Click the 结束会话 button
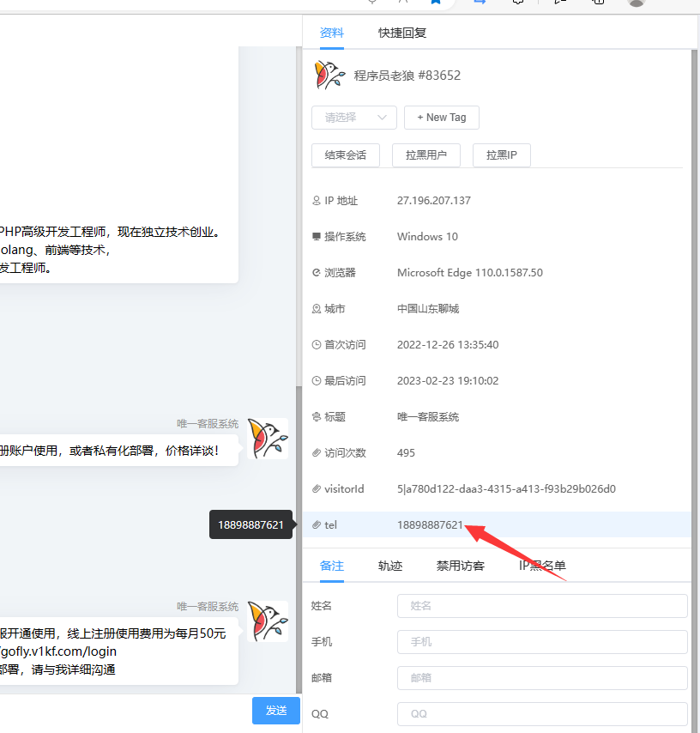Screen dimensions: 700x733 (x=345, y=154)
